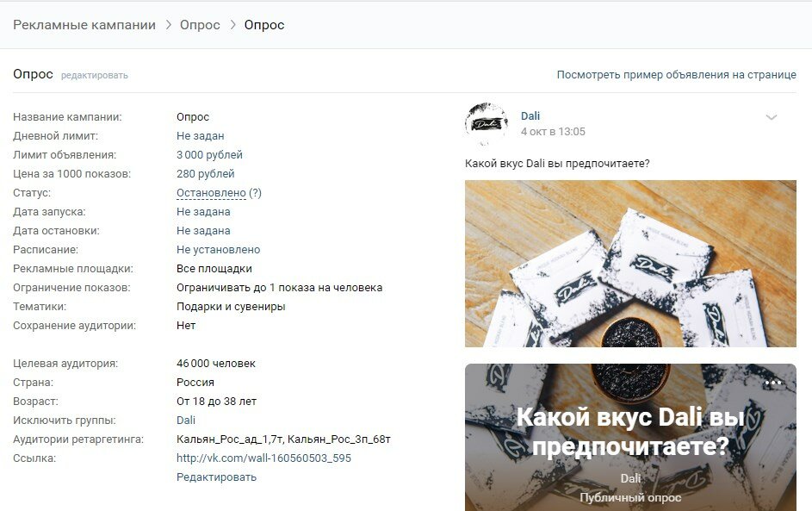Screen dimensions: 812x511
Task: Open the vk.com/wall-160560503_595 link
Action: tap(263, 458)
